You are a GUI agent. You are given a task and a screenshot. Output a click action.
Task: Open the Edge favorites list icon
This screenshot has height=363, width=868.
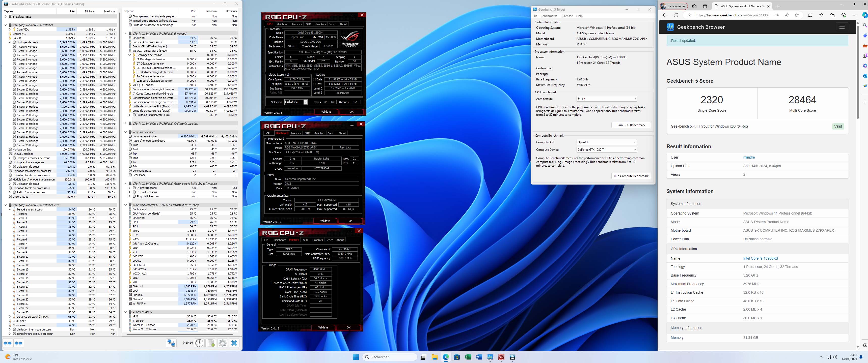point(821,15)
